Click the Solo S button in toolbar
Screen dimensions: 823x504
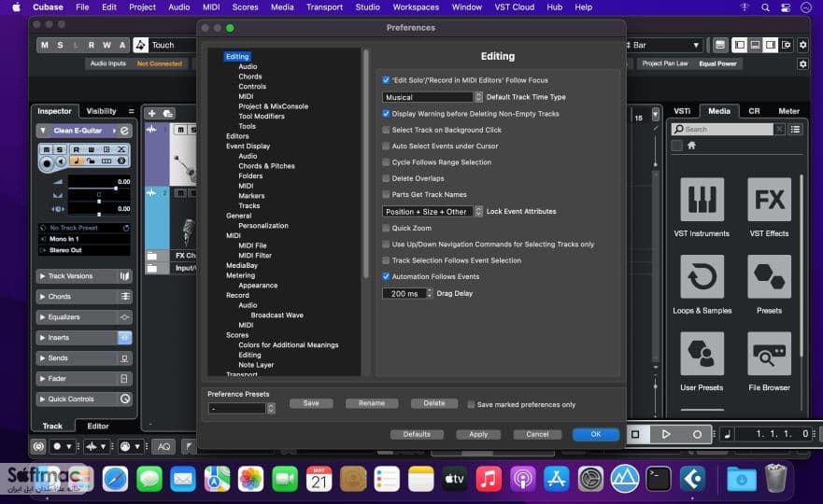(60, 45)
